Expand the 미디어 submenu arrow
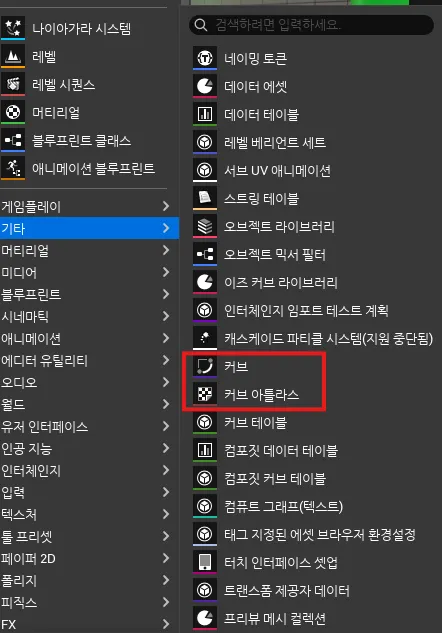 click(166, 272)
